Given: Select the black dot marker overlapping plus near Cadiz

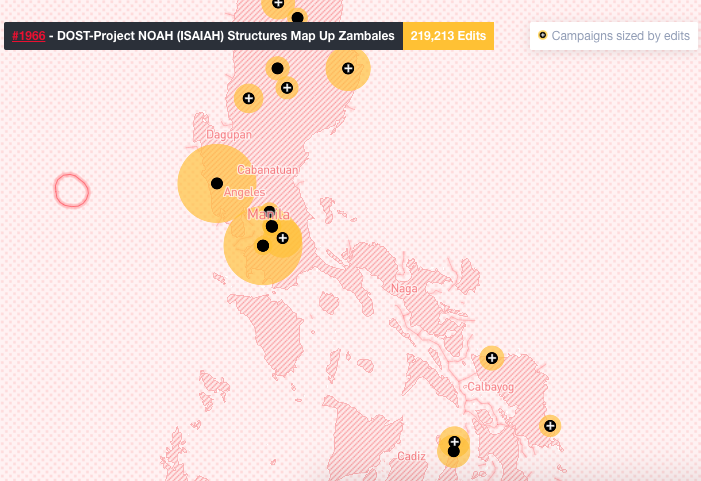Looking at the screenshot, I should [453, 452].
